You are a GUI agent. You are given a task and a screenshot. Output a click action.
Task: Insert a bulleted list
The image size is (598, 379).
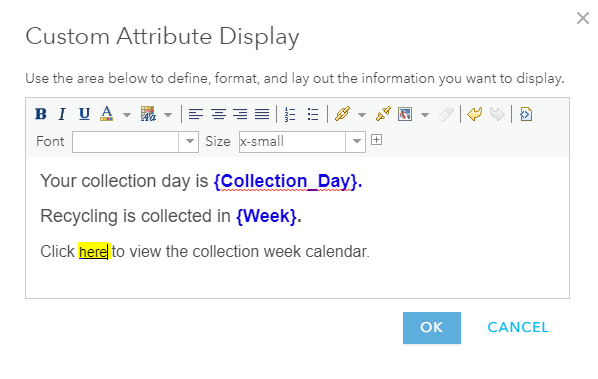click(313, 114)
